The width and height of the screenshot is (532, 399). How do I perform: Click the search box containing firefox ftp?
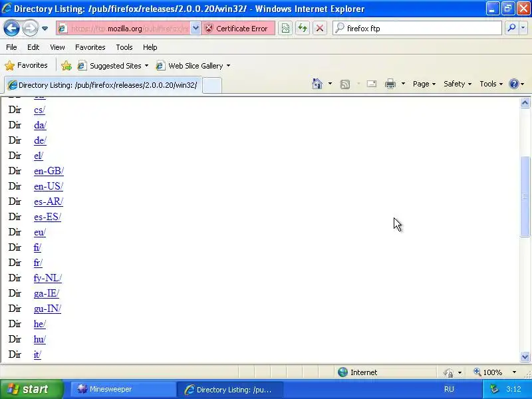(418, 29)
